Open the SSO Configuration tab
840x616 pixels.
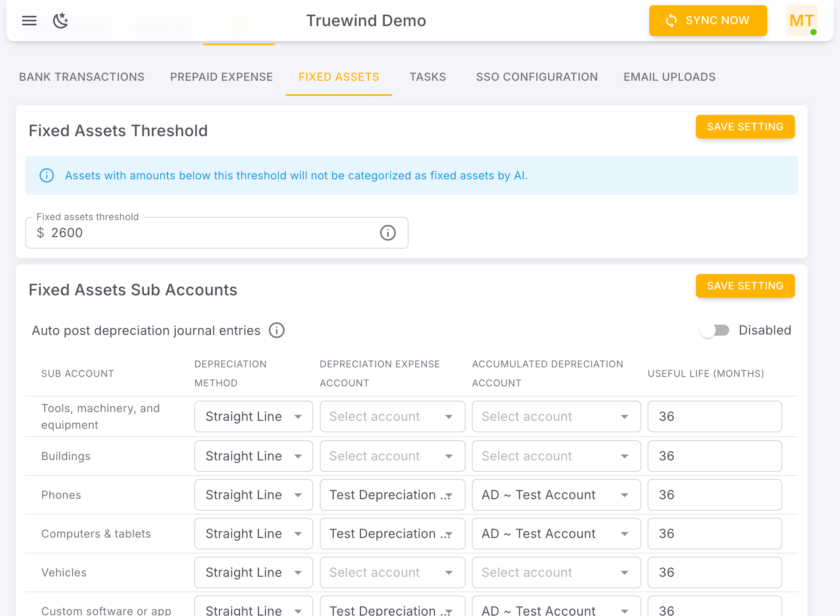pos(537,77)
